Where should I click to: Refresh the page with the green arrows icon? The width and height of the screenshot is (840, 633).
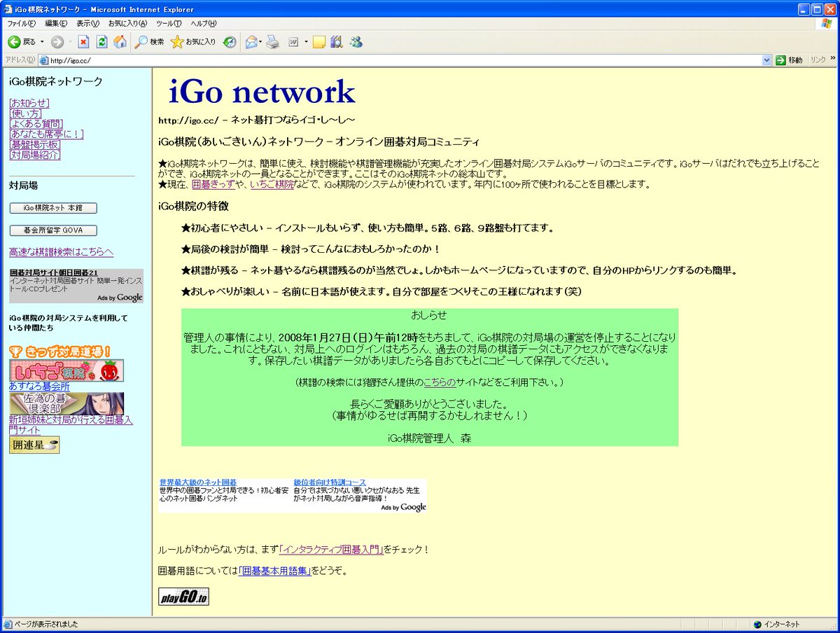(101, 42)
